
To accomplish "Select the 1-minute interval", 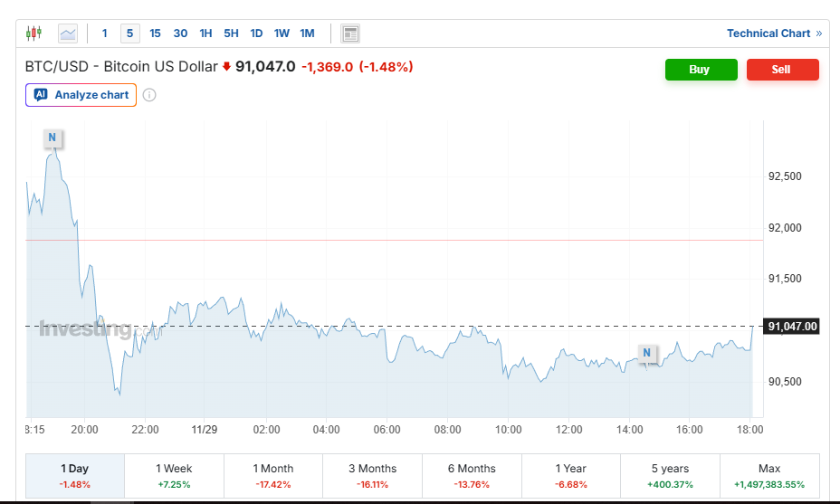I will click(105, 33).
